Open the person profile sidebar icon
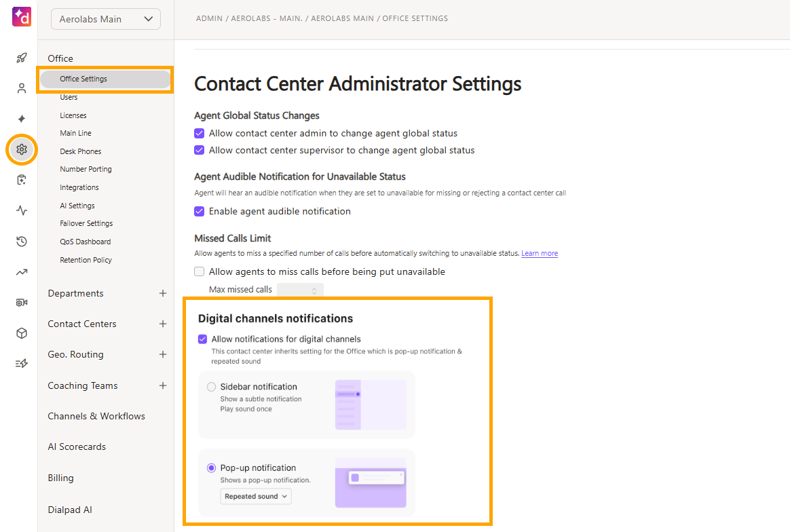 (22, 89)
